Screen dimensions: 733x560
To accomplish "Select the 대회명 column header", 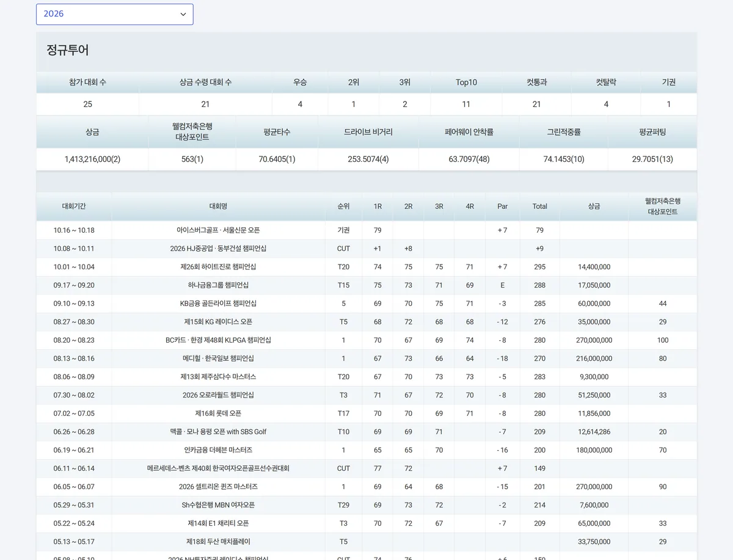I will 218,206.
